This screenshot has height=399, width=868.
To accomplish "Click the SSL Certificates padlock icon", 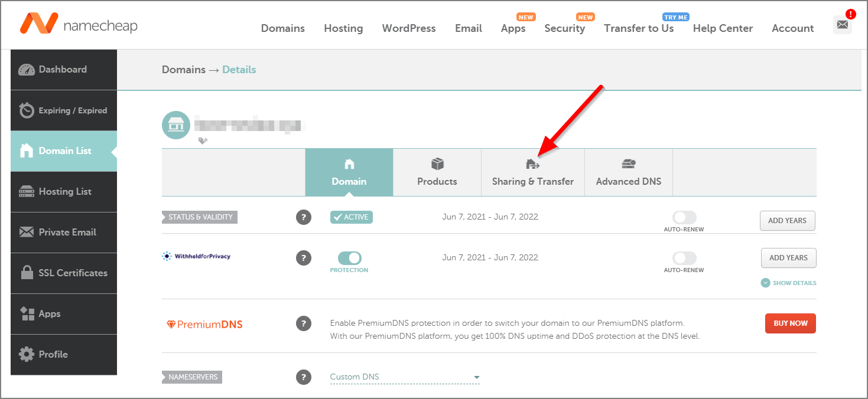I will point(27,273).
